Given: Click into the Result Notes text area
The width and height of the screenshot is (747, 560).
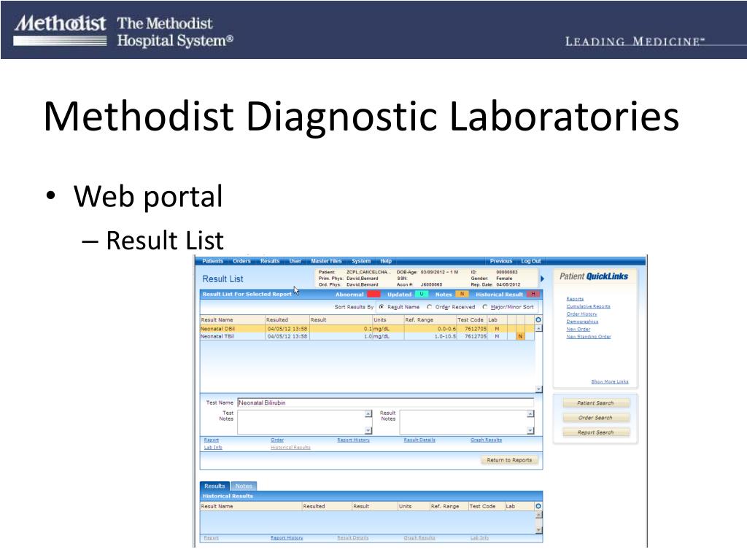Looking at the screenshot, I should (463, 422).
